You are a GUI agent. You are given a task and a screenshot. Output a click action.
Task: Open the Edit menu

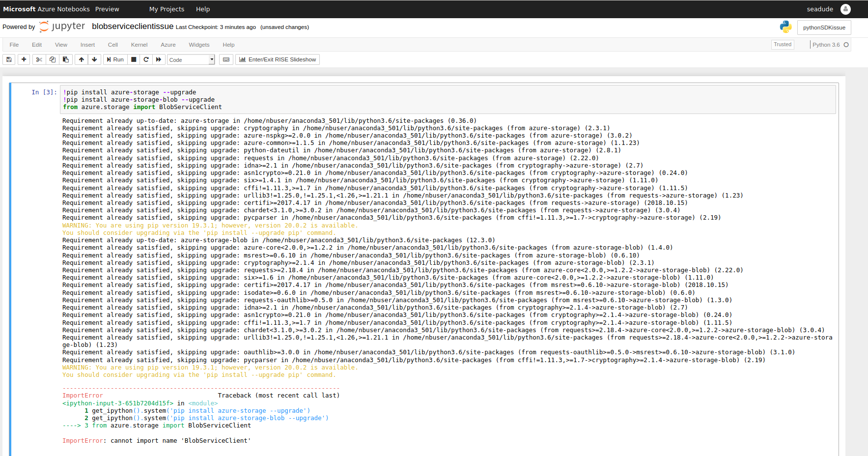coord(37,45)
